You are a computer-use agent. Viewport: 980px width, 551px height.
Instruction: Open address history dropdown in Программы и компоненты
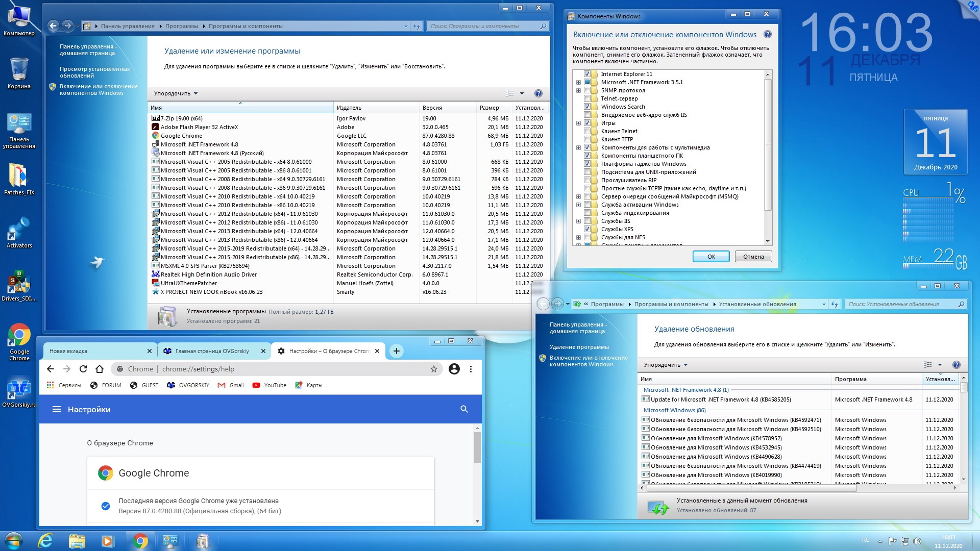(x=406, y=26)
